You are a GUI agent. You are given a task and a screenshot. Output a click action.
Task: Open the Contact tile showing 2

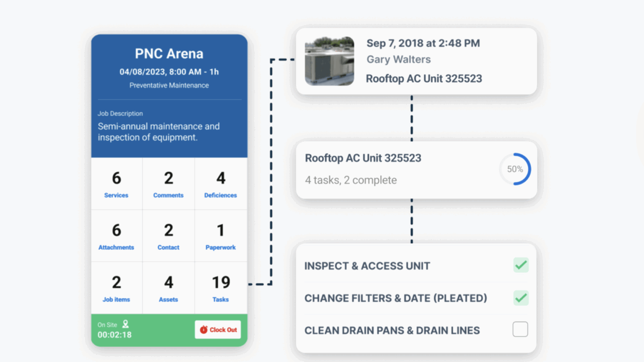(x=168, y=235)
